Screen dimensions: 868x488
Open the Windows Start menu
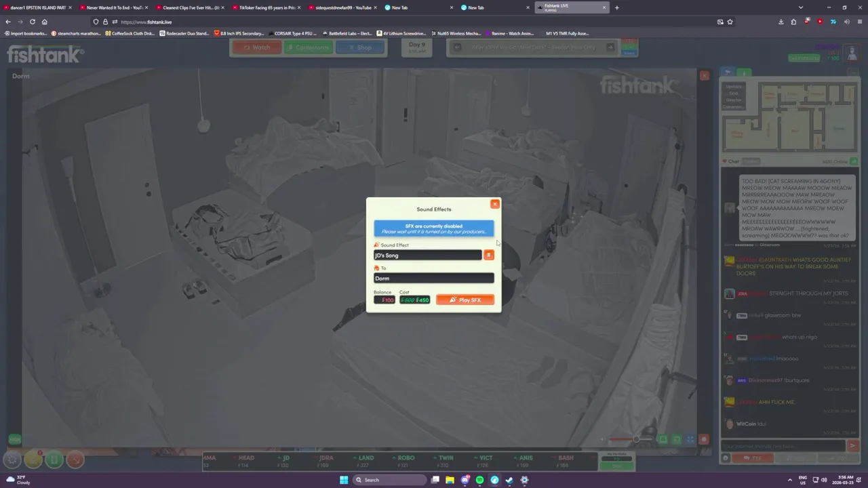point(344,480)
